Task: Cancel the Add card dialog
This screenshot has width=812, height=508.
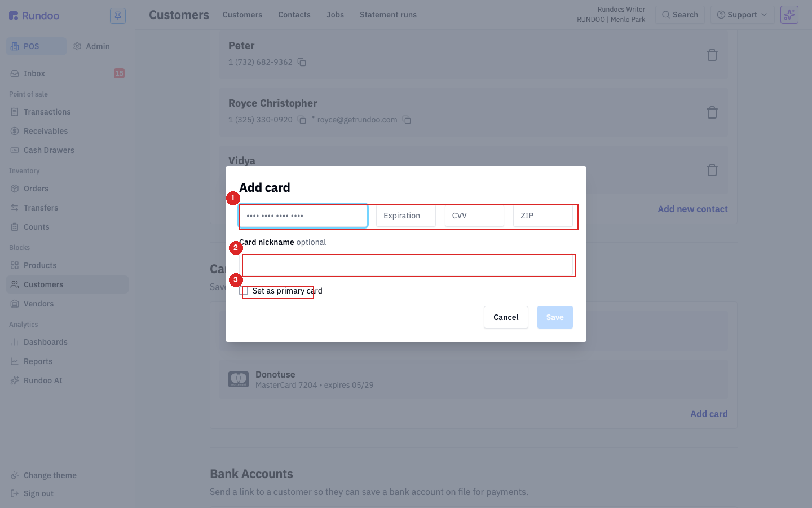Action: point(506,317)
